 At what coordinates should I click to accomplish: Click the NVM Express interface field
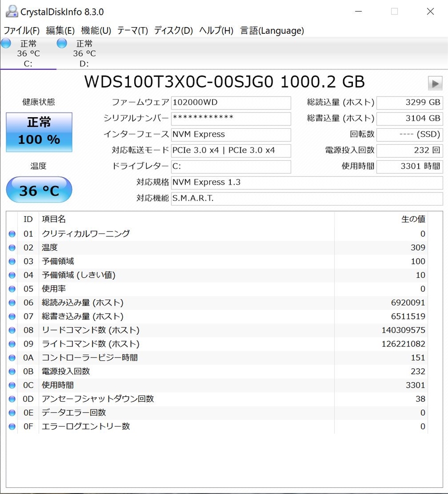[231, 135]
